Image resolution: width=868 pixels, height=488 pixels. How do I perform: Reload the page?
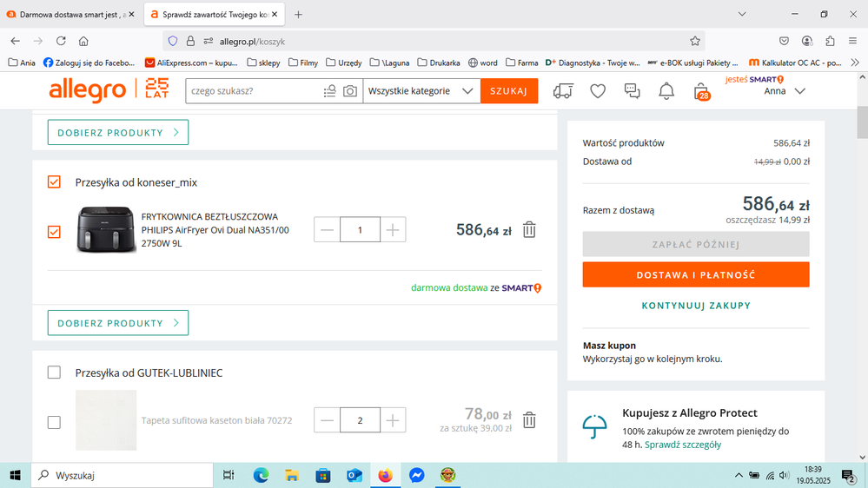tap(61, 41)
